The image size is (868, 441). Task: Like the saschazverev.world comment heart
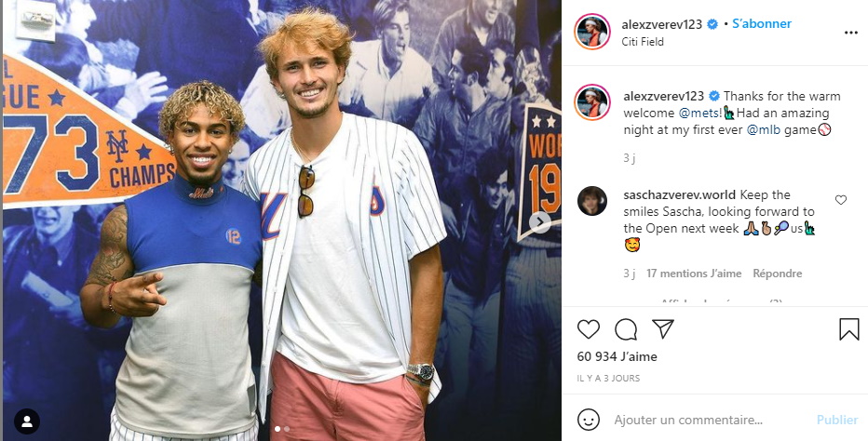[840, 200]
